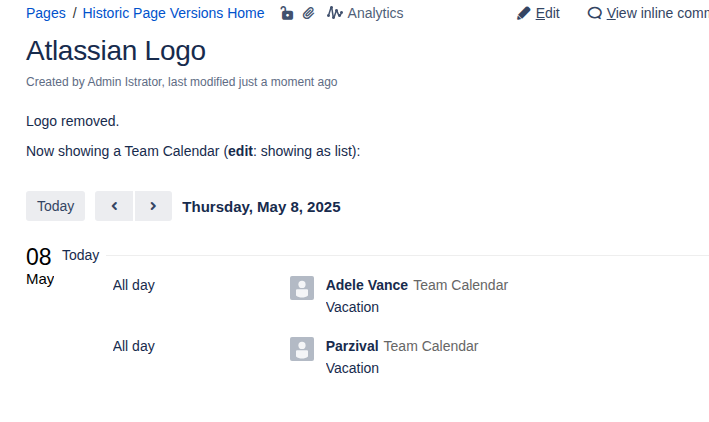Open Parzival's Vacation event
This screenshot has height=422, width=709.
tap(352, 368)
